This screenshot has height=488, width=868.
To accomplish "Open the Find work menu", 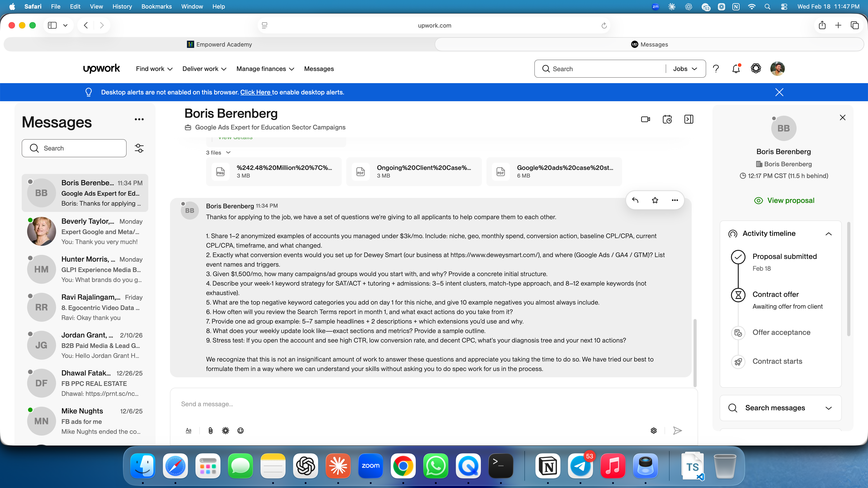I will point(154,69).
